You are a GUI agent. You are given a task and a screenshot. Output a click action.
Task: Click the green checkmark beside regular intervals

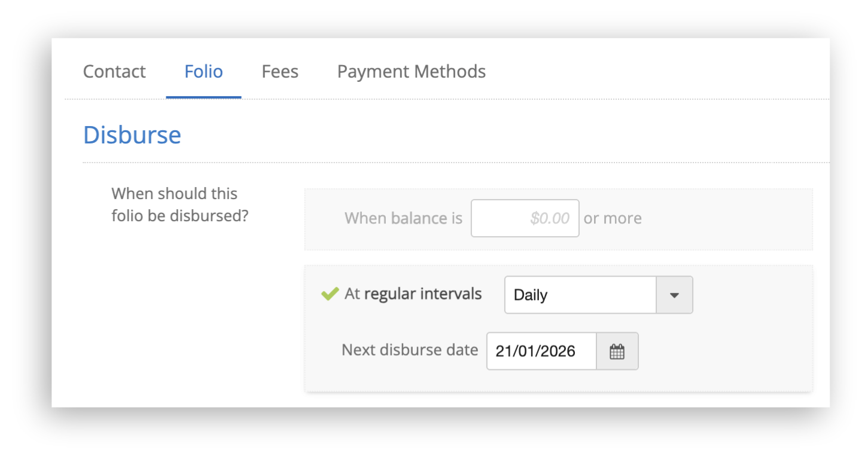(328, 293)
